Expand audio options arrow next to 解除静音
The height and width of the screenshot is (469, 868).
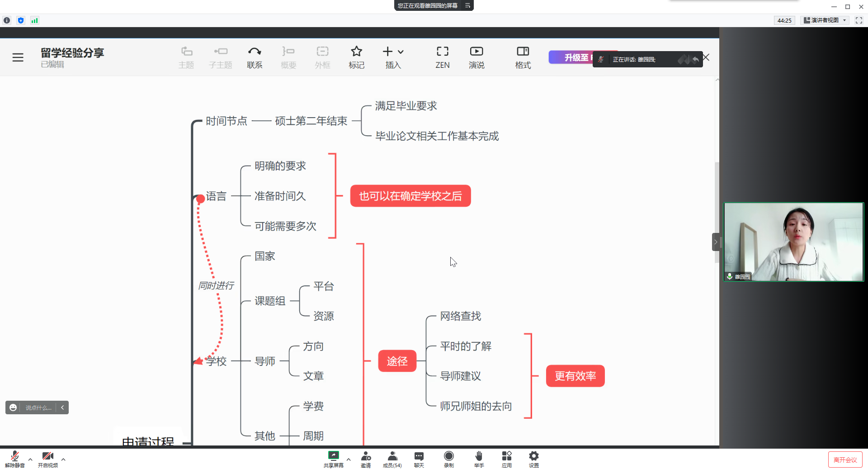point(30,460)
